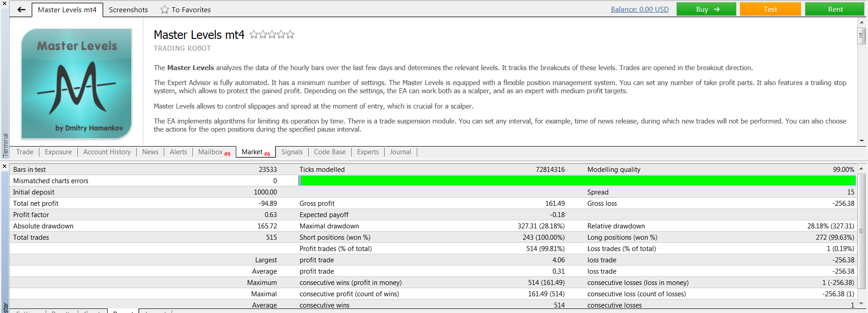
Task: Click the description scrollbar down arrow
Action: click(x=861, y=141)
